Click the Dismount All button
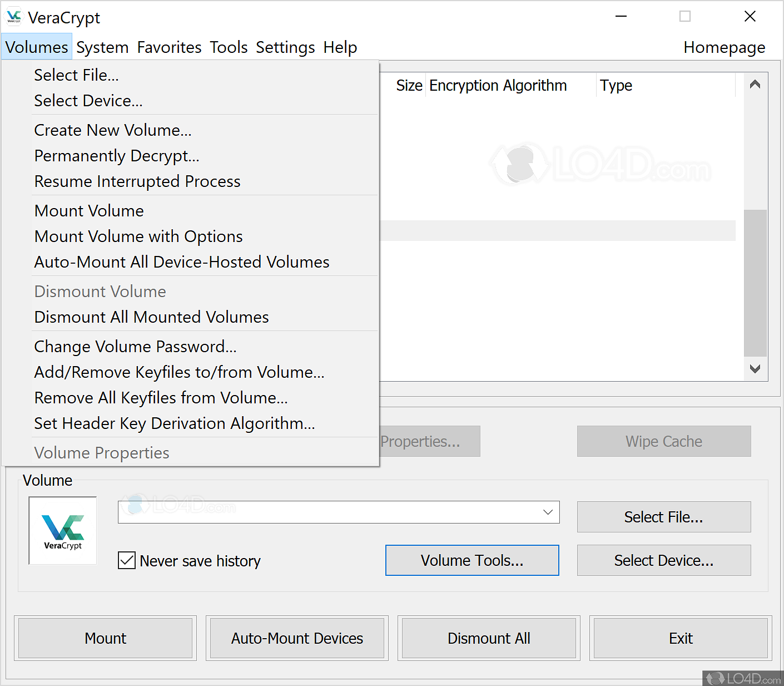784x686 pixels. click(x=489, y=638)
